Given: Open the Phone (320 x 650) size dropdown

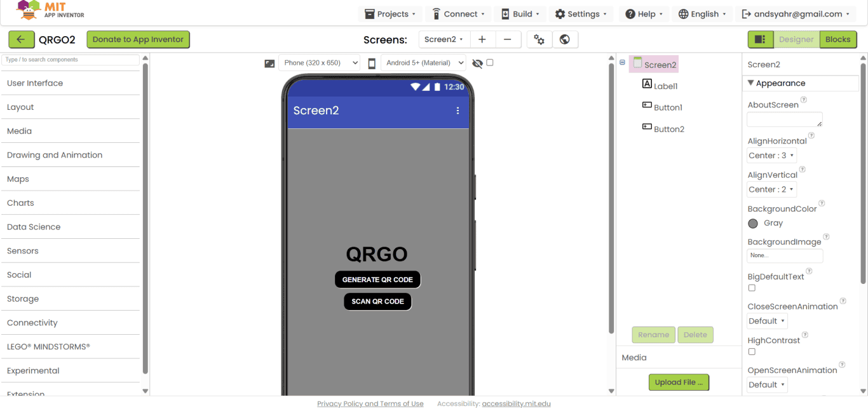Looking at the screenshot, I should 319,63.
